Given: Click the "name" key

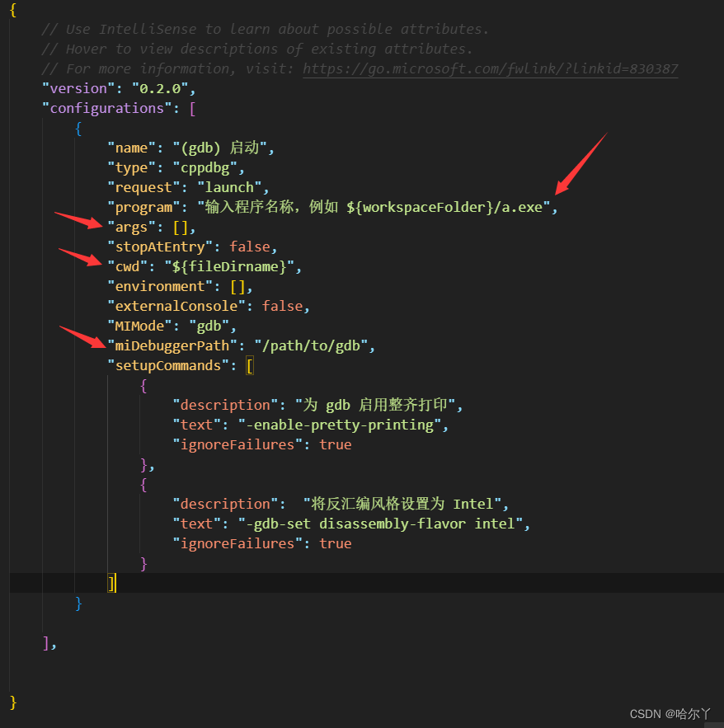Looking at the screenshot, I should click(131, 148).
